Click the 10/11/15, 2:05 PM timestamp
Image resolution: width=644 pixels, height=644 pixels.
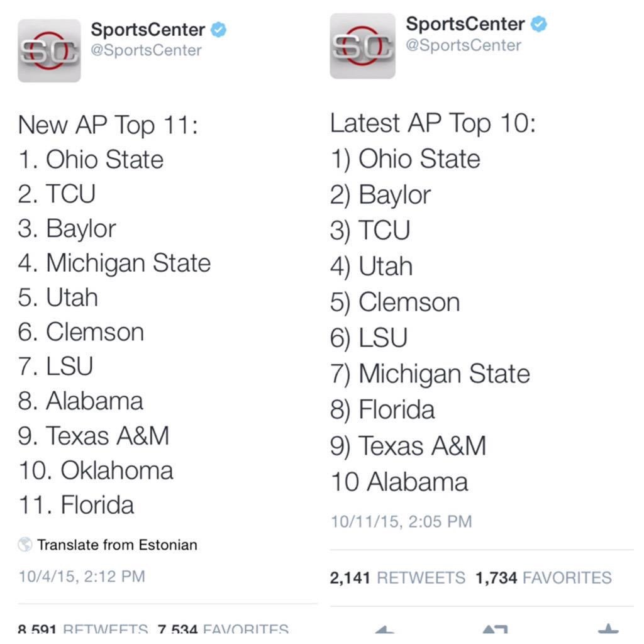click(401, 521)
